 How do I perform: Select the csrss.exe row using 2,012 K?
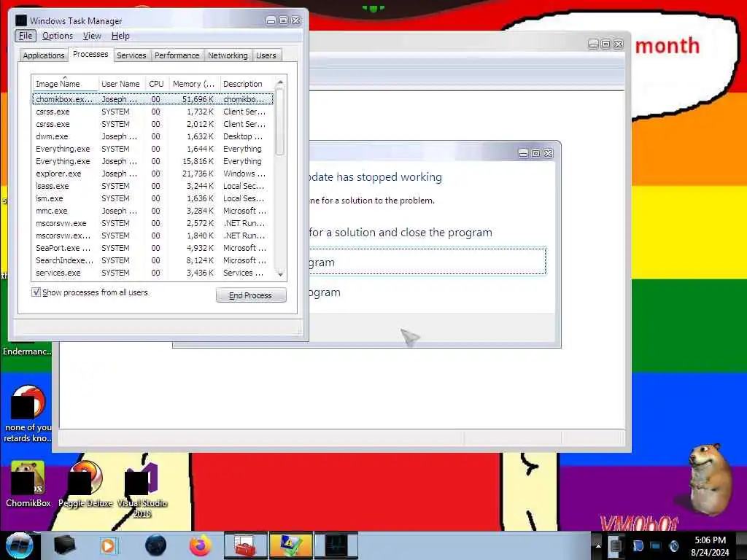click(x=152, y=124)
